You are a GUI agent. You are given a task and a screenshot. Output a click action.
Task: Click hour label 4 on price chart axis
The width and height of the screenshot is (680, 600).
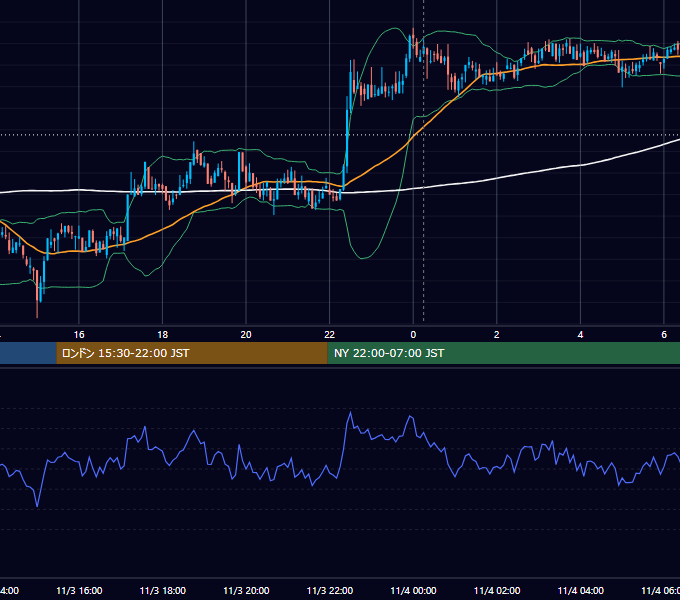(580, 334)
